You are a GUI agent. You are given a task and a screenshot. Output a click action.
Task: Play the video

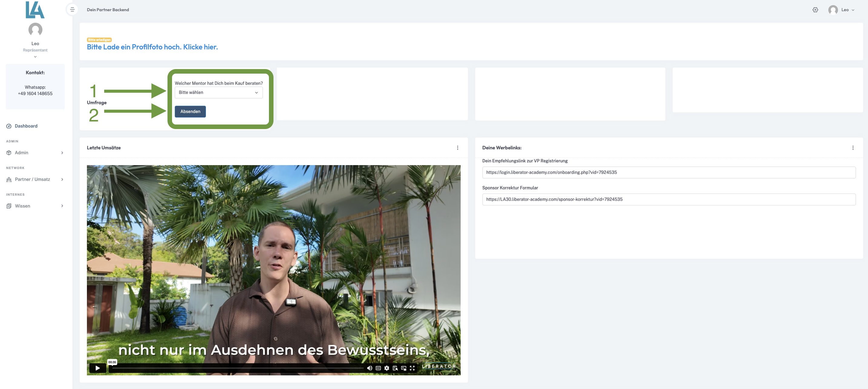[98, 368]
